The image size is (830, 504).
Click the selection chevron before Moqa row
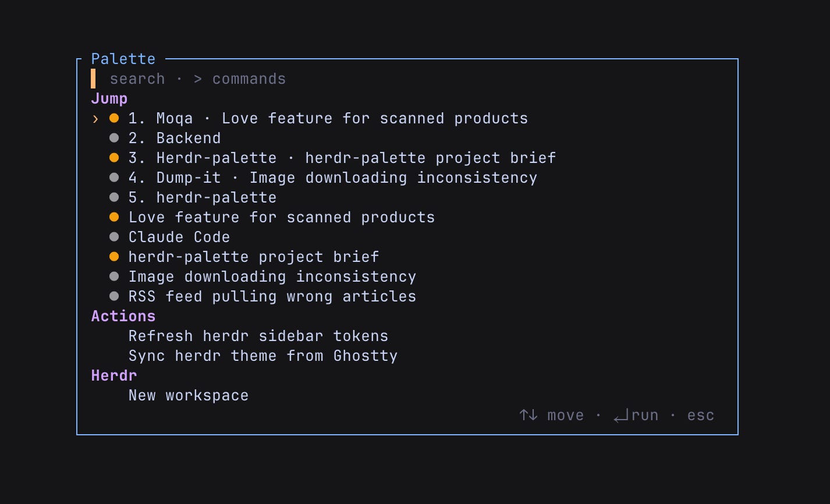95,119
